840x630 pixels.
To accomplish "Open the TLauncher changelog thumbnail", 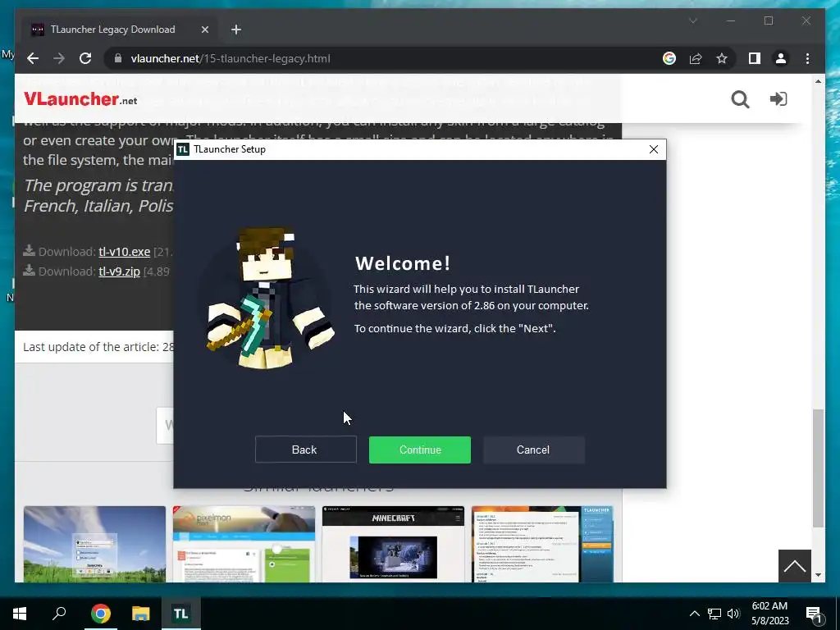I will pos(543,544).
